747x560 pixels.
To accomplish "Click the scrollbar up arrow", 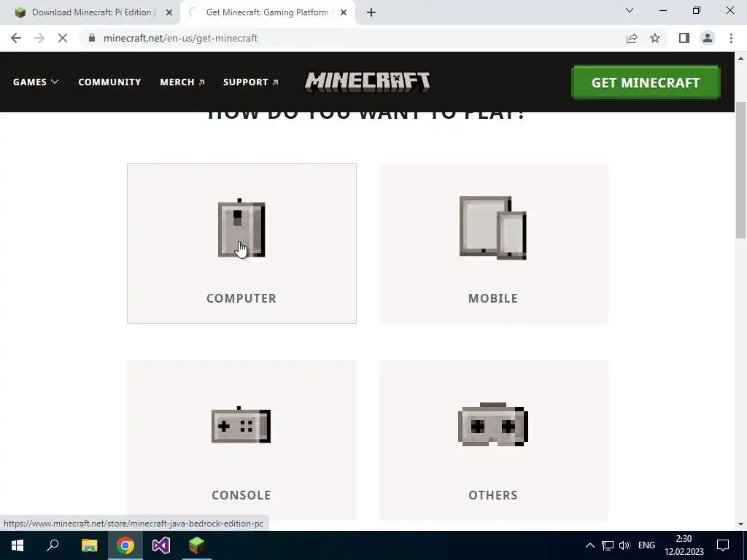I will 741,58.
